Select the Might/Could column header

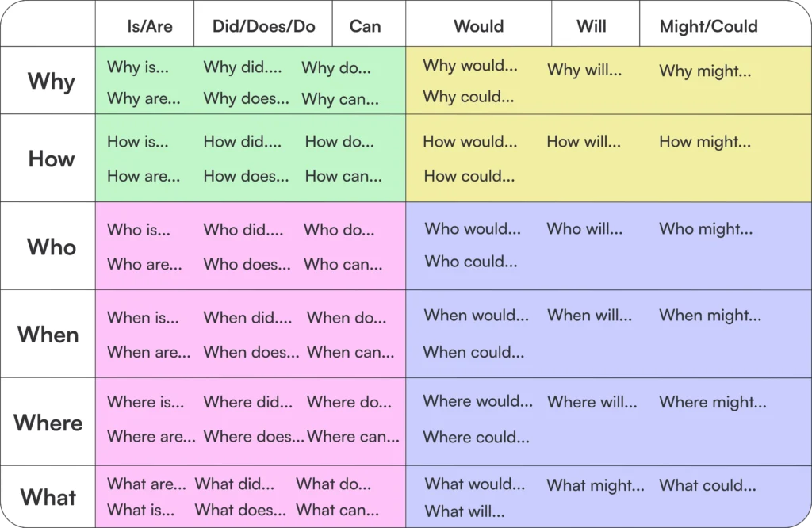tap(708, 26)
